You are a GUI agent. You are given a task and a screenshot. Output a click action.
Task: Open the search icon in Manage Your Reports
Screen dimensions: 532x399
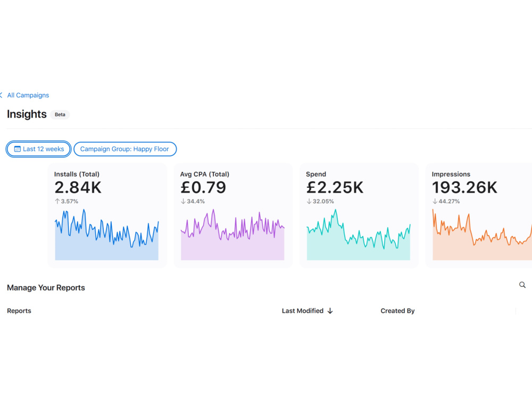click(522, 285)
